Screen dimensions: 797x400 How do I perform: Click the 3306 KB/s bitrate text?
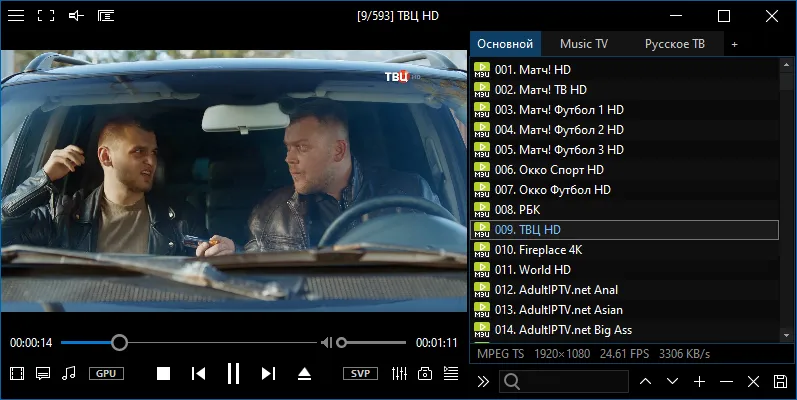click(684, 354)
